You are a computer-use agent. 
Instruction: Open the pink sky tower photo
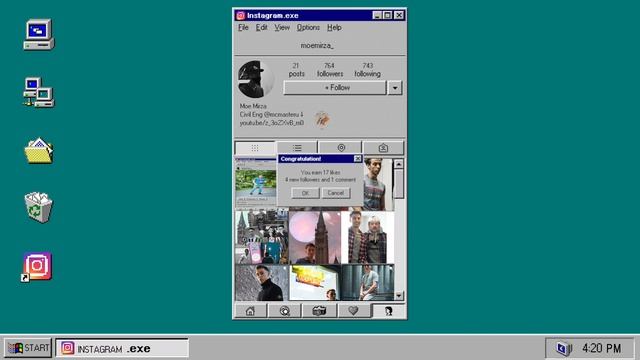(x=315, y=237)
